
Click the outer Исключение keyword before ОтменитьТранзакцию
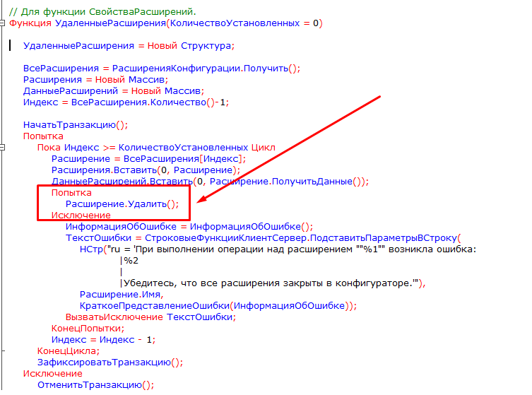tap(52, 374)
